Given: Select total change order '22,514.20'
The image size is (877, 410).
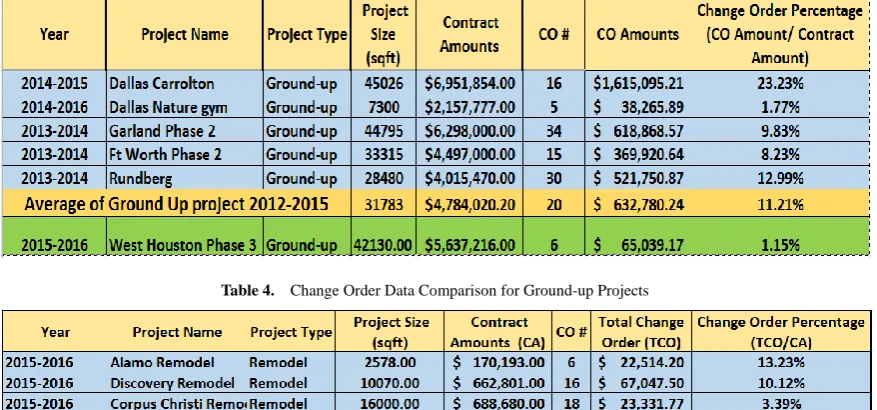Looking at the screenshot, I should tap(652, 362).
